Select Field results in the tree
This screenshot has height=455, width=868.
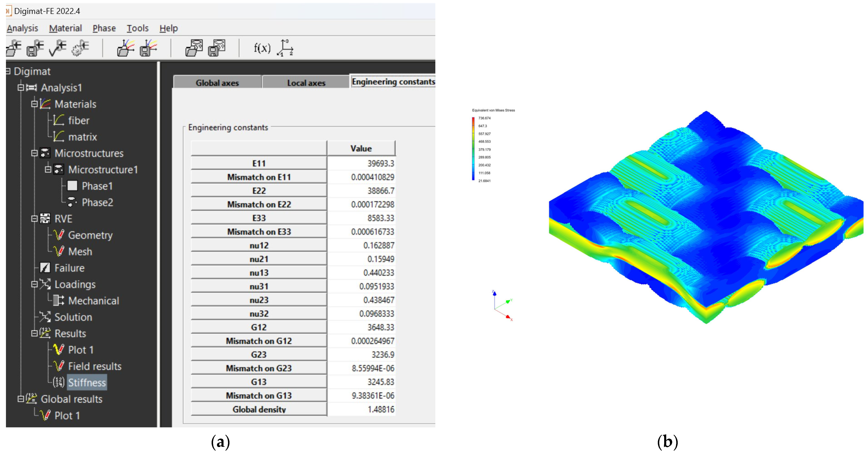tap(94, 366)
